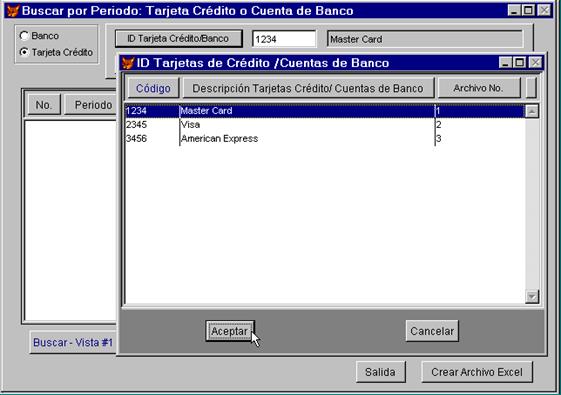
Task: Click the Archivo No. column header
Action: (x=479, y=88)
